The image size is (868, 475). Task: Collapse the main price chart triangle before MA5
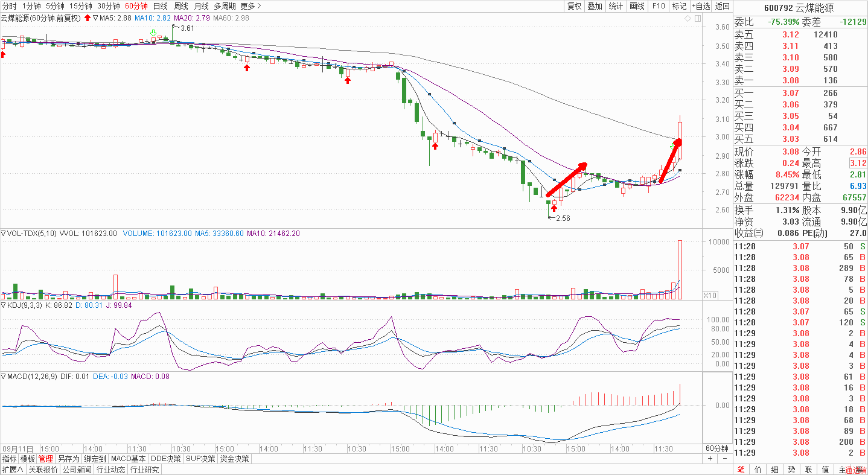(96, 18)
